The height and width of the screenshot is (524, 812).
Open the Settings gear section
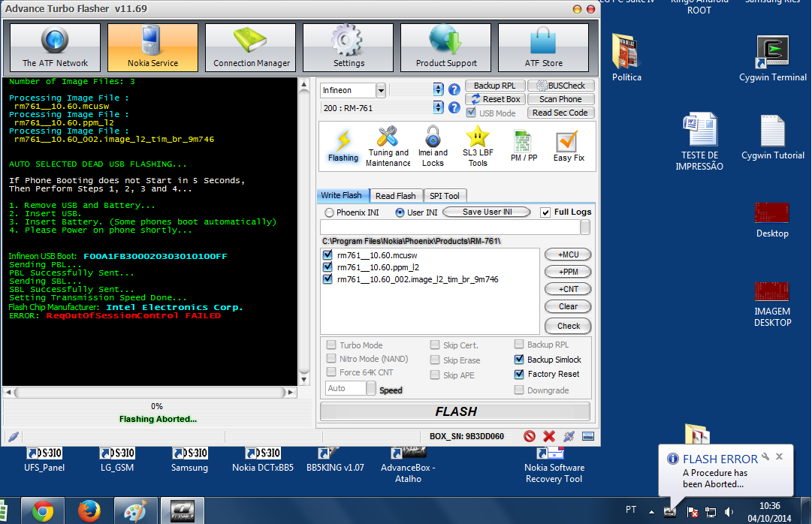point(349,47)
